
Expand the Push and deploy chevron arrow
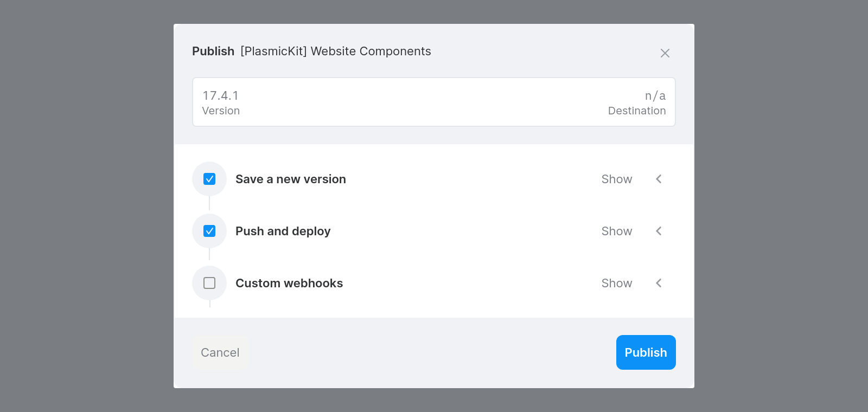(659, 231)
